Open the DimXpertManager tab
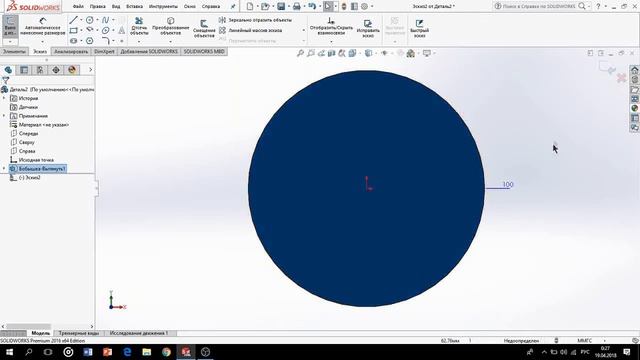 [56, 70]
